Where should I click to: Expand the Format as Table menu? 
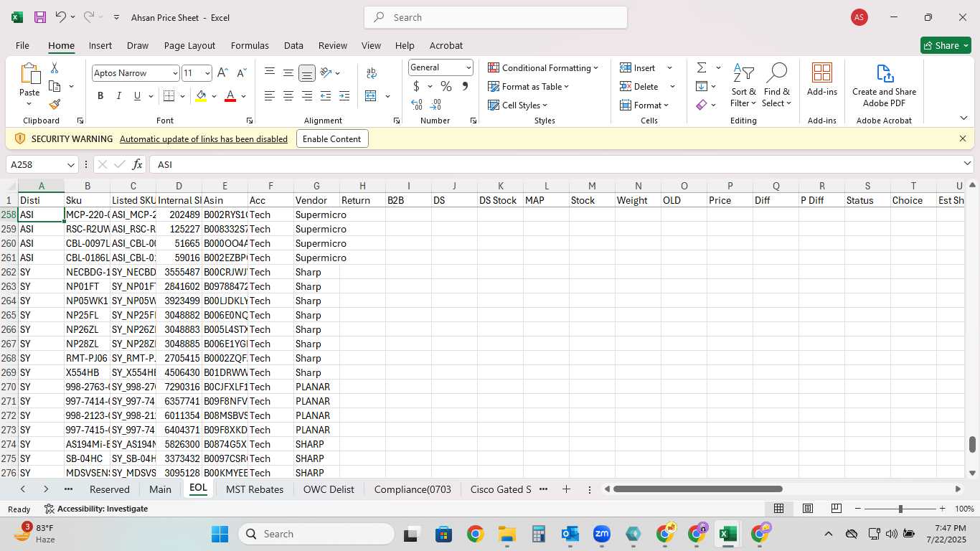click(529, 86)
